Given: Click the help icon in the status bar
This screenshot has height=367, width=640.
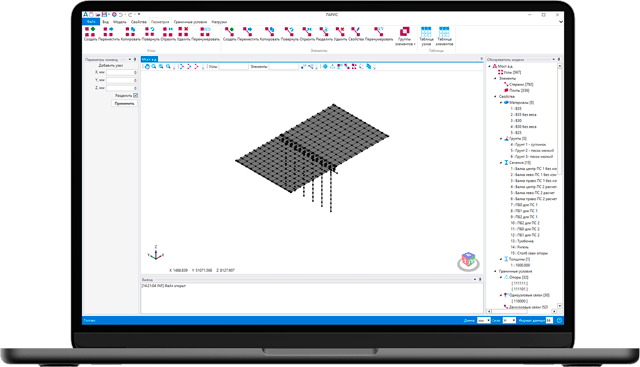Looking at the screenshot, I should point(559,320).
